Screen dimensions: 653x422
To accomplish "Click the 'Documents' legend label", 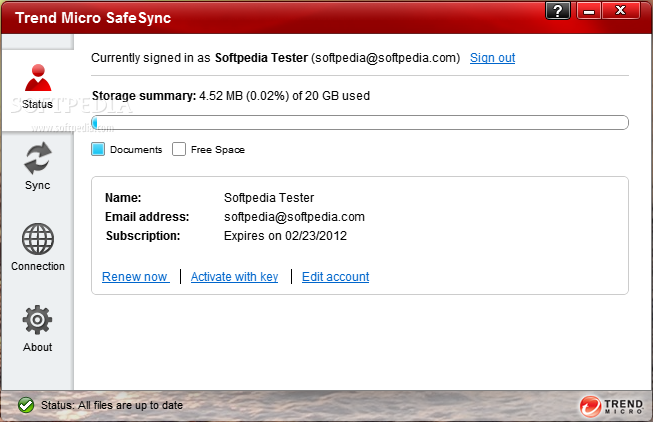I will click(136, 150).
